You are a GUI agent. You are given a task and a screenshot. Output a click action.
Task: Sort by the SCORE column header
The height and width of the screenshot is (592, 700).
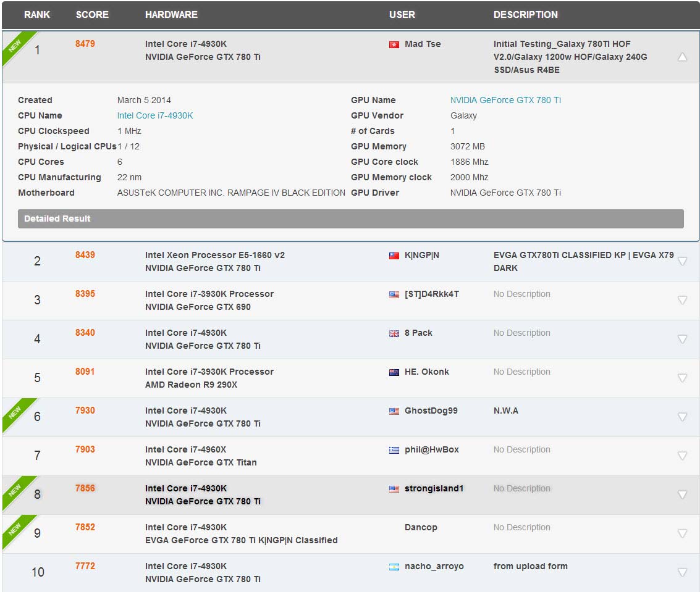pyautogui.click(x=92, y=15)
